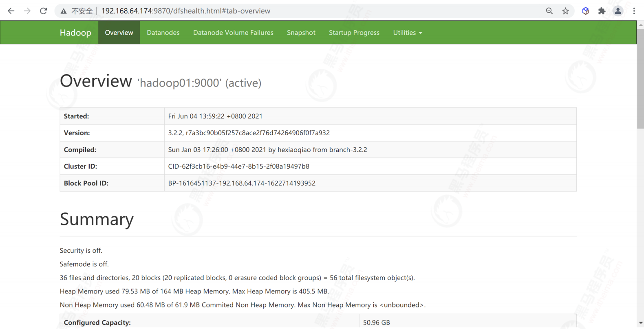644x329 pixels.
Task: Click the 'Security is off.' line
Action: coord(81,251)
